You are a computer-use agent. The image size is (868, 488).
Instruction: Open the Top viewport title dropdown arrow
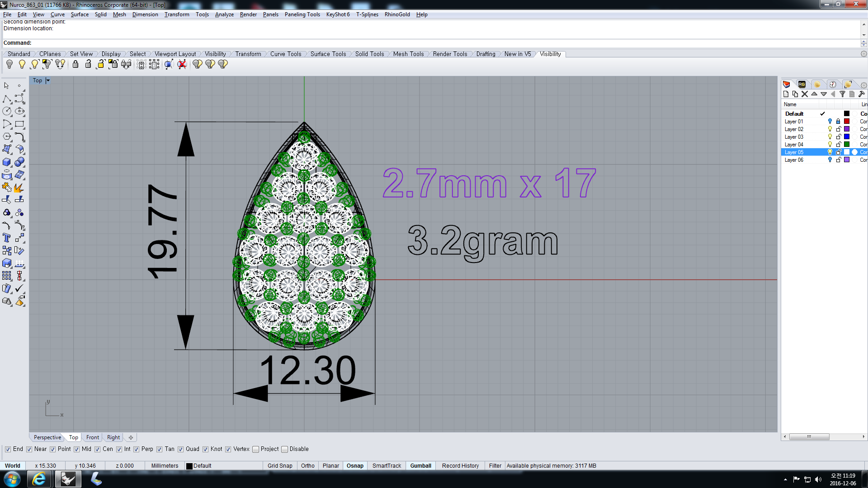(48, 80)
